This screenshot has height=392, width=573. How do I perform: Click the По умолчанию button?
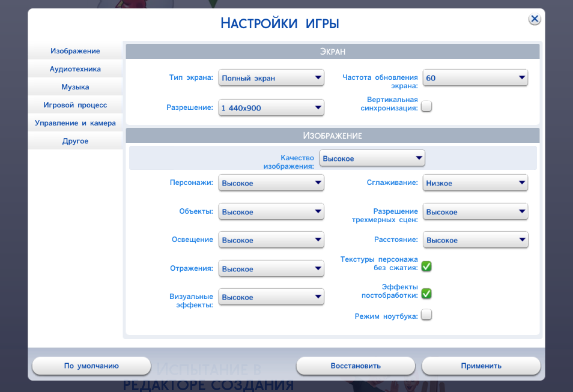[91, 366]
